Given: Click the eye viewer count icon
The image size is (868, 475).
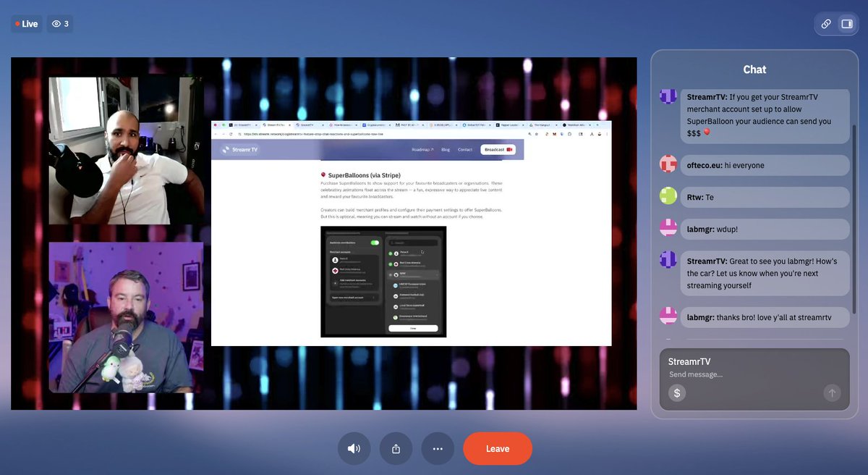Looking at the screenshot, I should coord(56,24).
